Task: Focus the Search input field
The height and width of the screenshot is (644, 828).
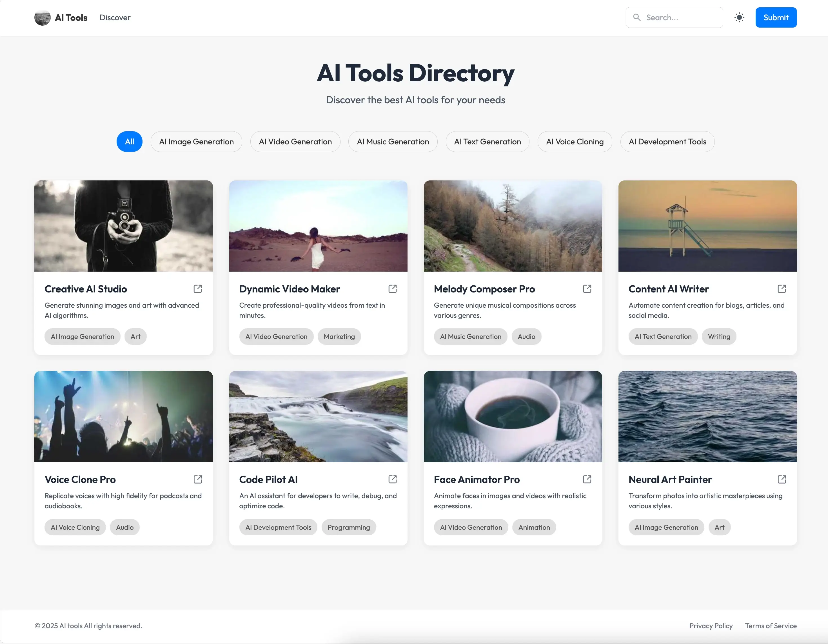Action: click(674, 17)
